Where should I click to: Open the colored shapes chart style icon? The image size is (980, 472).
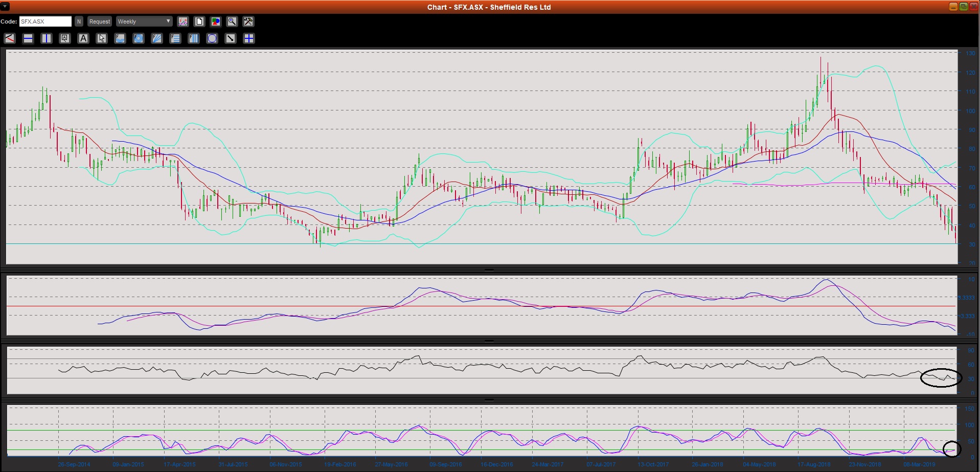pos(216,21)
